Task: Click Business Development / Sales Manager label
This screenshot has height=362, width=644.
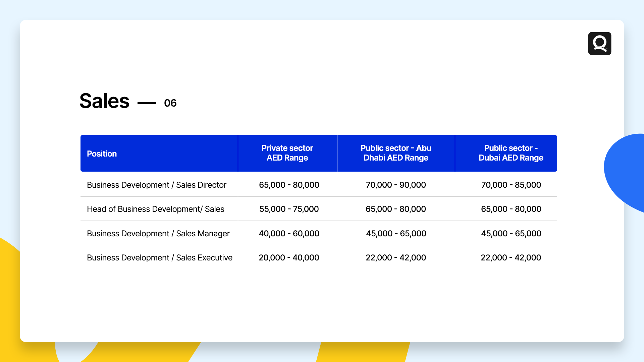Action: coord(158,233)
